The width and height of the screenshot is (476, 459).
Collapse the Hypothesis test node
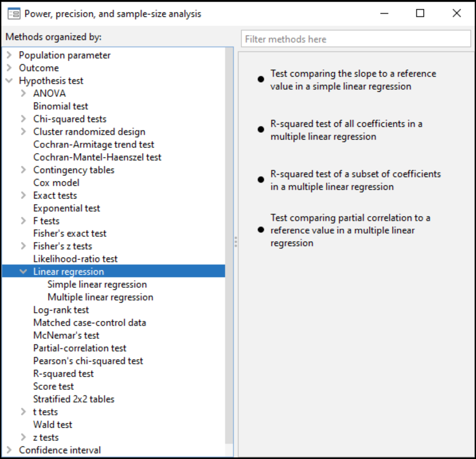(x=9, y=80)
